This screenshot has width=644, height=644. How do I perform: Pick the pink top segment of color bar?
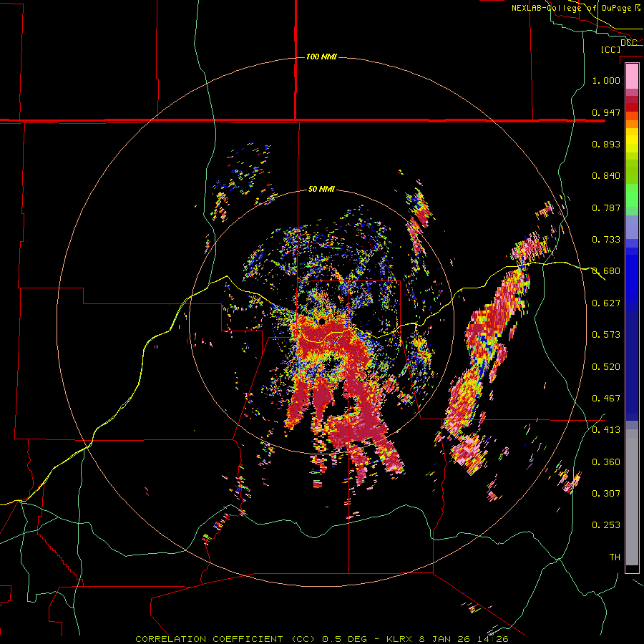(x=632, y=77)
